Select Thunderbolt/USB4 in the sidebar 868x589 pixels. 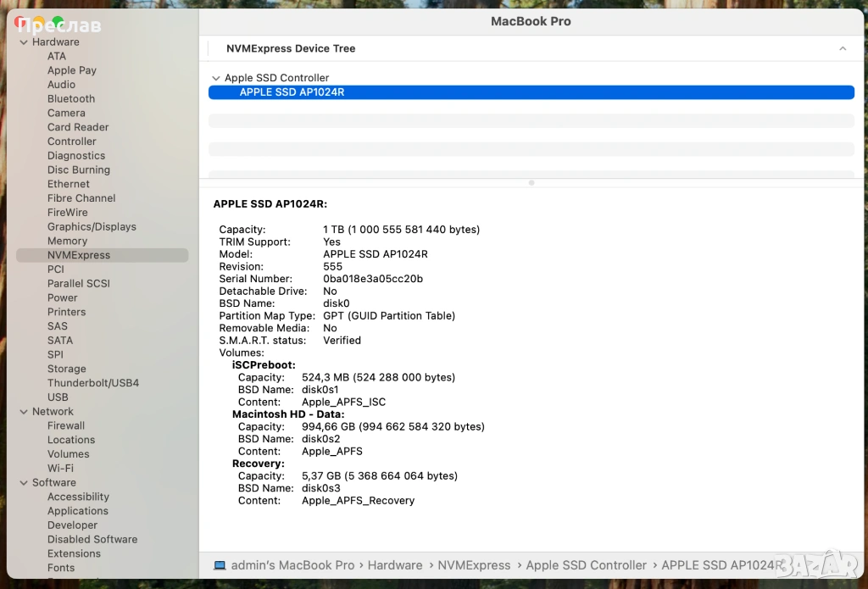point(93,383)
